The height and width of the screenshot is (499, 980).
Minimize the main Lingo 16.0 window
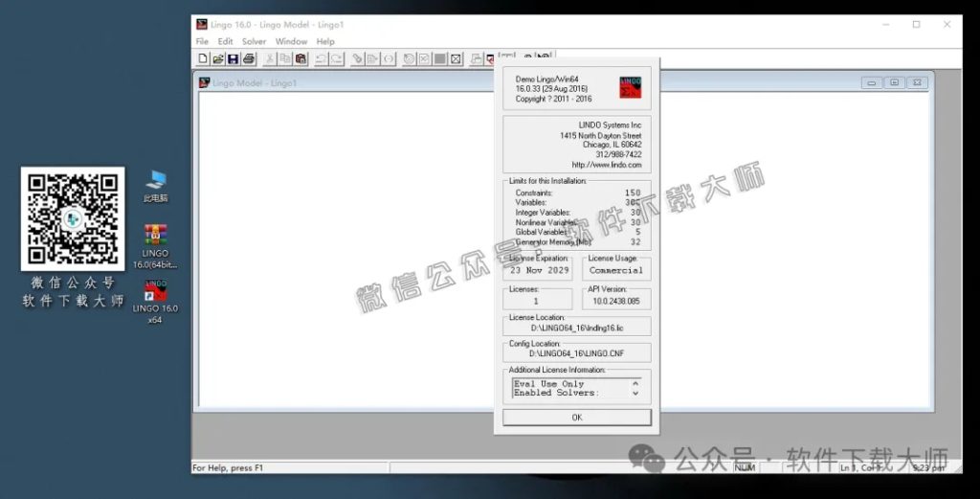[x=885, y=24]
